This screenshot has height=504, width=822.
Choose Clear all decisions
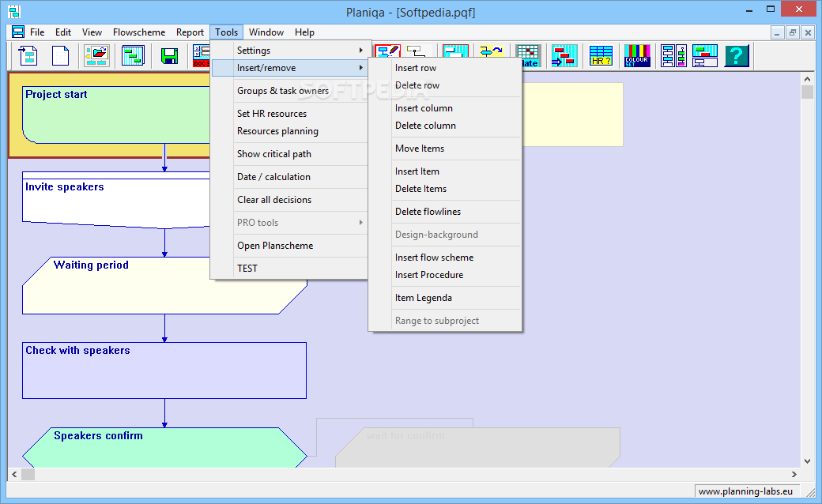pos(290,200)
